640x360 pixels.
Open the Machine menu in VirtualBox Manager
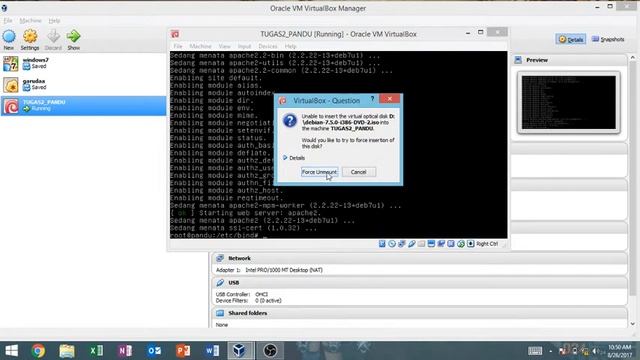[x=31, y=20]
